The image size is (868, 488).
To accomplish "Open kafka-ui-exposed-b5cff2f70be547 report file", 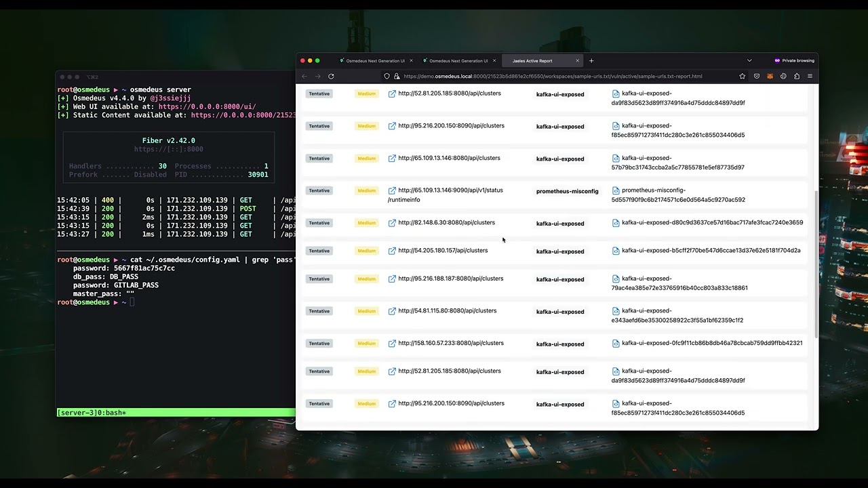I will (711, 250).
